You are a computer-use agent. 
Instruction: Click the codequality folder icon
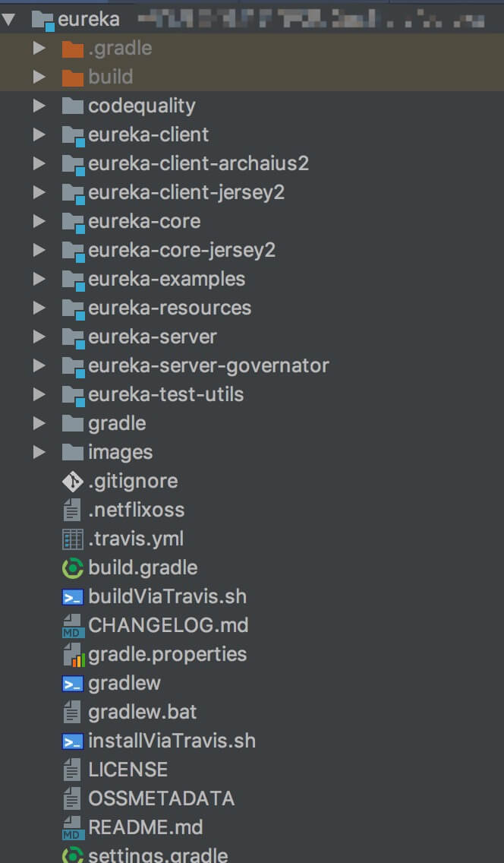point(73,106)
